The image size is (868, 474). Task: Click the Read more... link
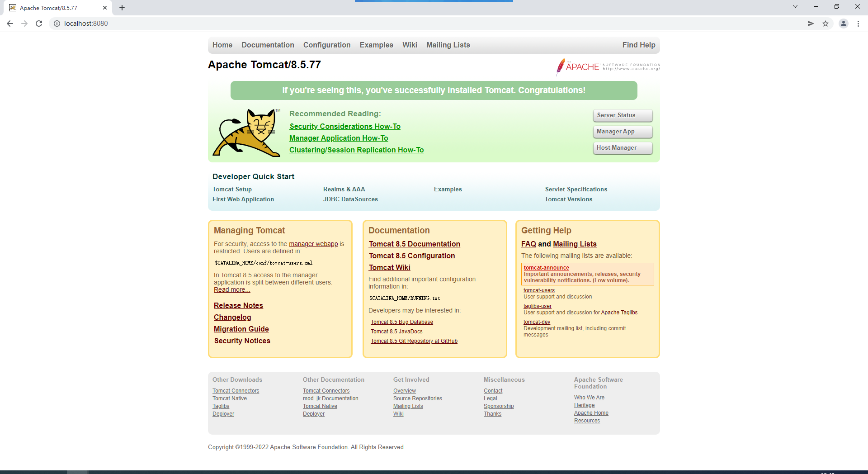coord(232,289)
